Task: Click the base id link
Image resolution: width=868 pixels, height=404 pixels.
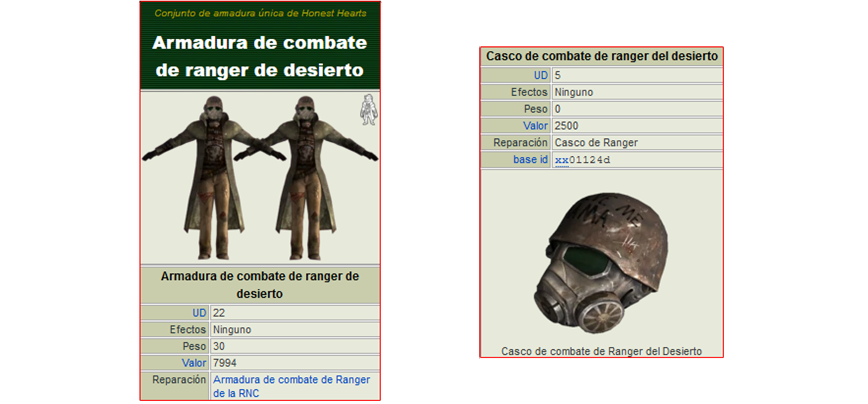Action: point(530,160)
